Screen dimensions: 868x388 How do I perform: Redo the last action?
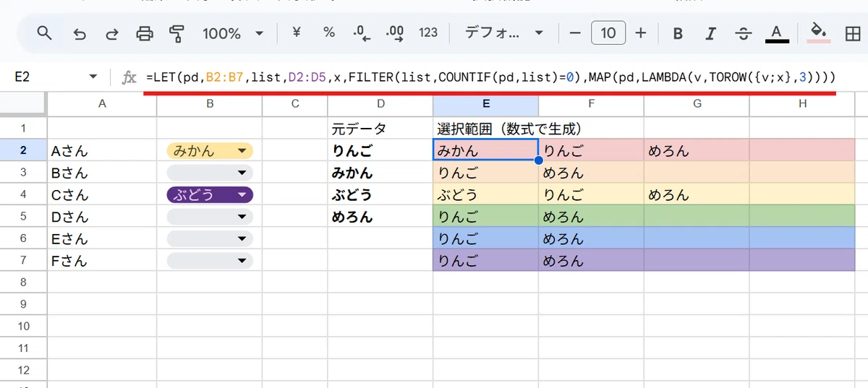tap(112, 33)
